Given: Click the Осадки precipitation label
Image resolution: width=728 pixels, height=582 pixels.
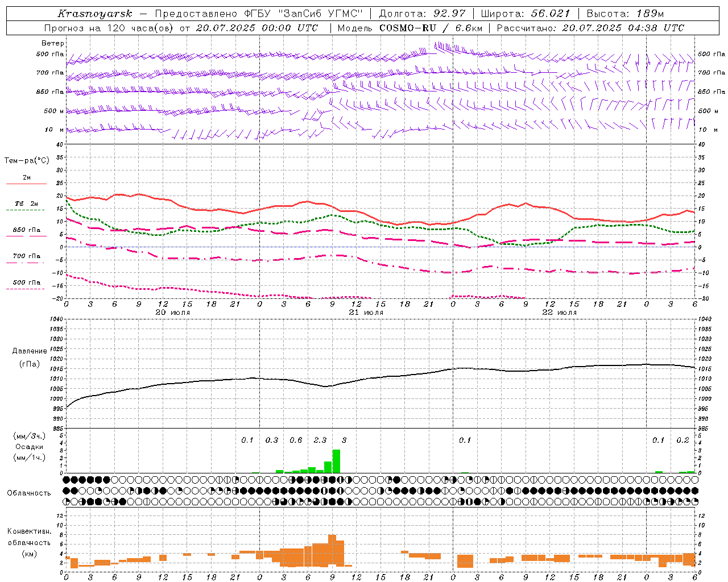Looking at the screenshot, I should [30, 447].
